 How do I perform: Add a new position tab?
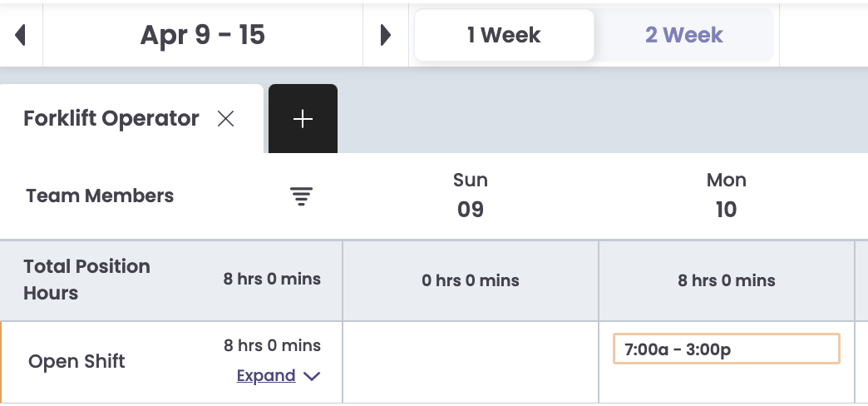click(303, 119)
